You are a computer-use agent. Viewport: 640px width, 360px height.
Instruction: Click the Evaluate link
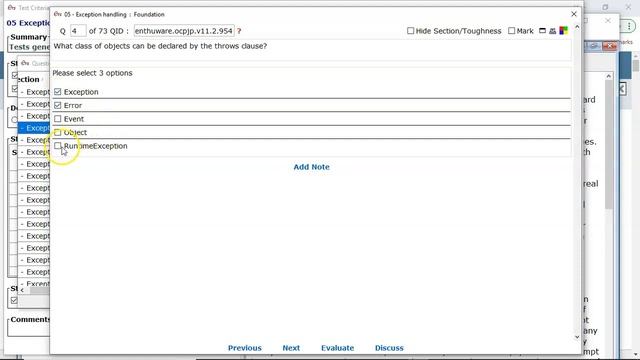[x=338, y=348]
